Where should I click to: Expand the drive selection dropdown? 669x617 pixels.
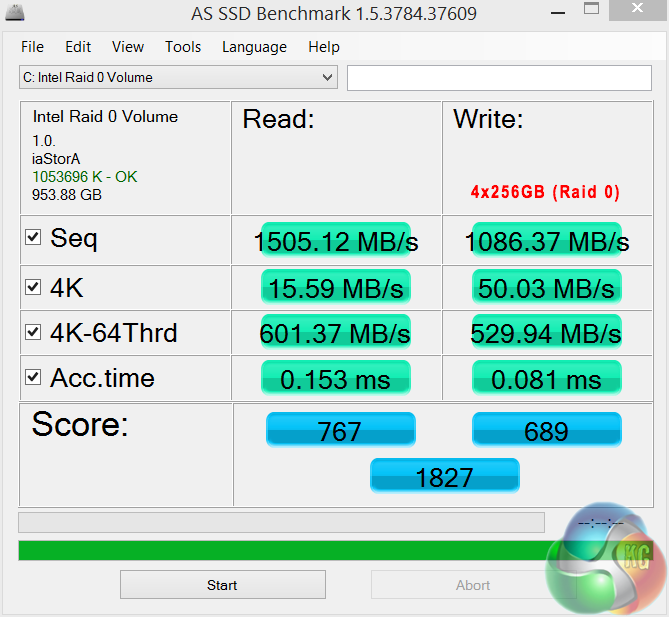click(178, 77)
